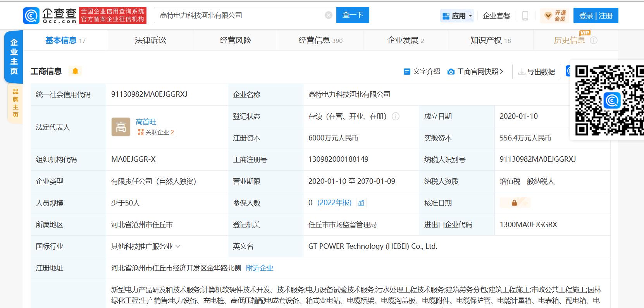644x308 pixels.
Task: Click the 高 avatar of legal representative
Action: tap(121, 127)
